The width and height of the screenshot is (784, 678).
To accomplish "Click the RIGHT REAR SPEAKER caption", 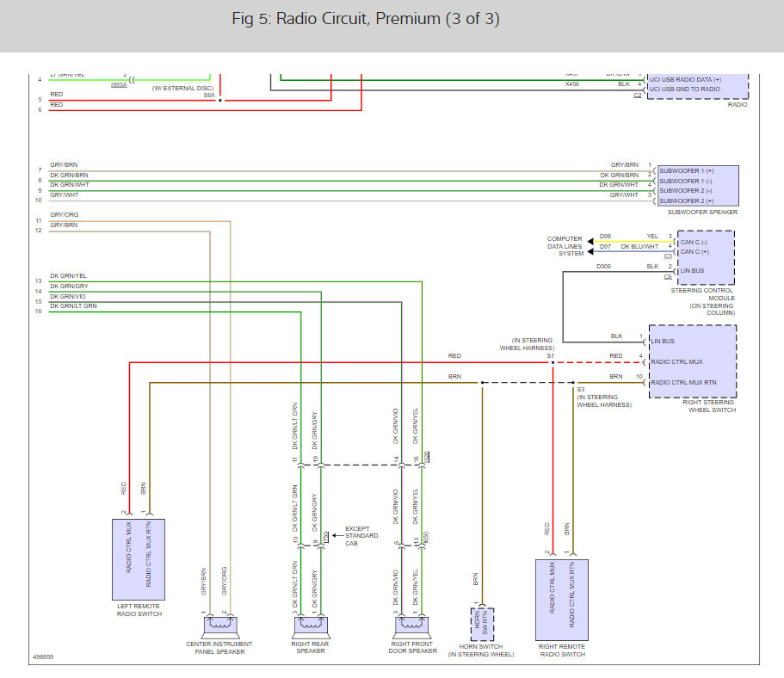I will tap(310, 648).
